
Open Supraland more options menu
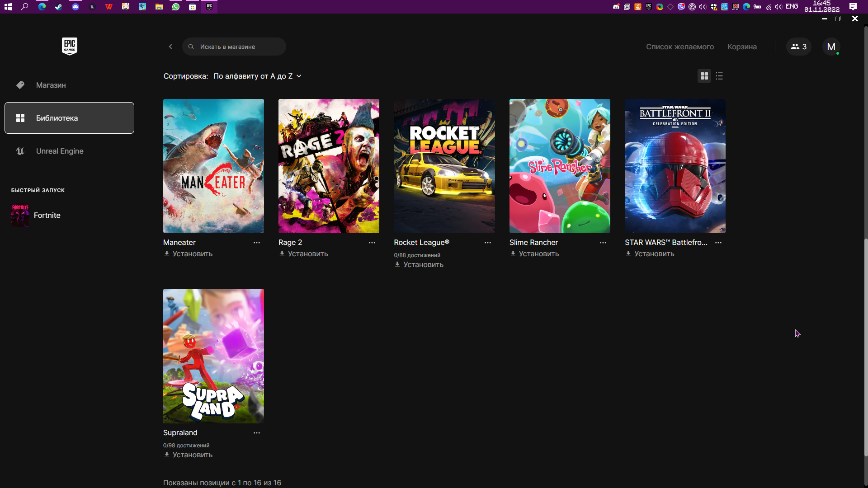pos(257,433)
